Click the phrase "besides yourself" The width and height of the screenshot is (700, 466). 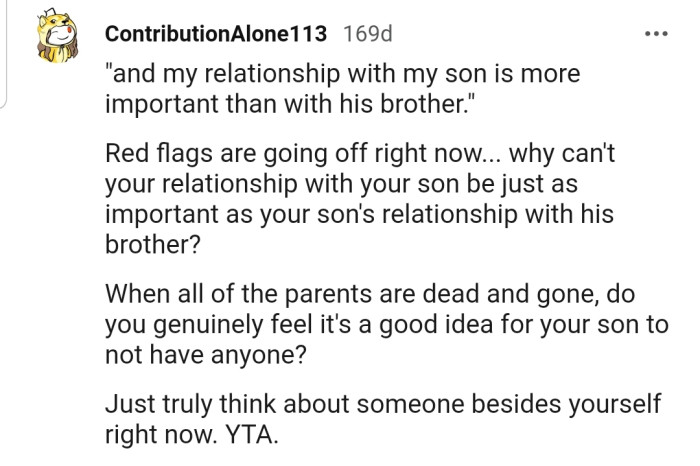[x=566, y=404]
